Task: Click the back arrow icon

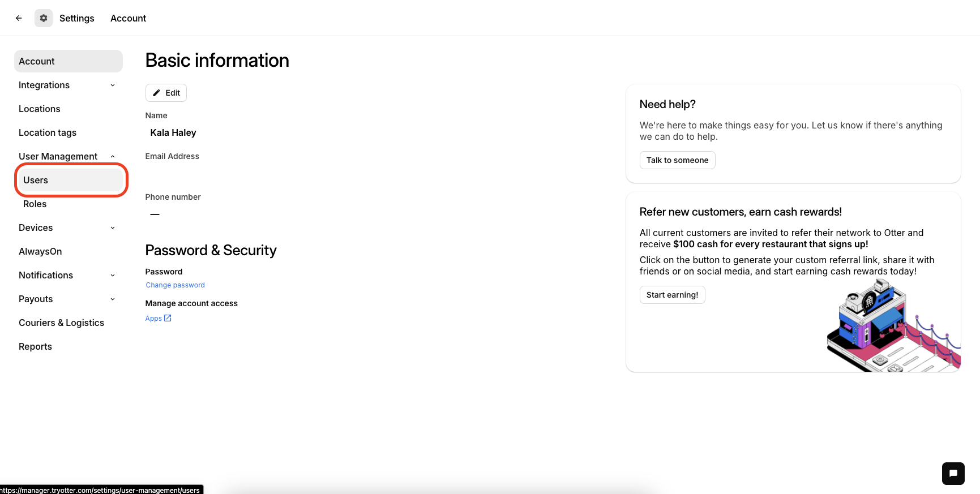Action: [19, 18]
